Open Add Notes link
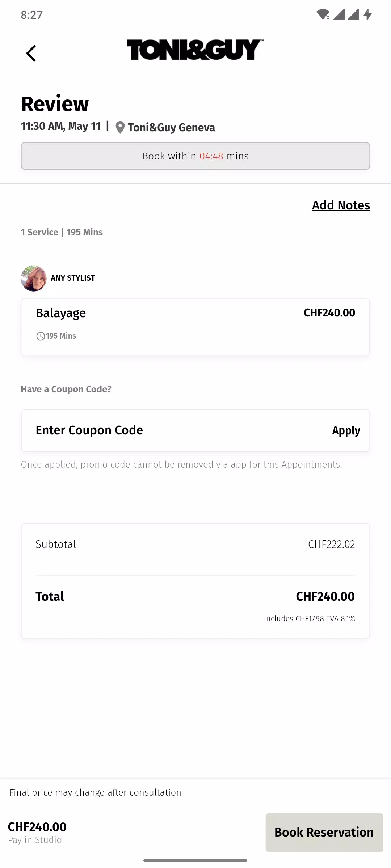 (x=341, y=205)
